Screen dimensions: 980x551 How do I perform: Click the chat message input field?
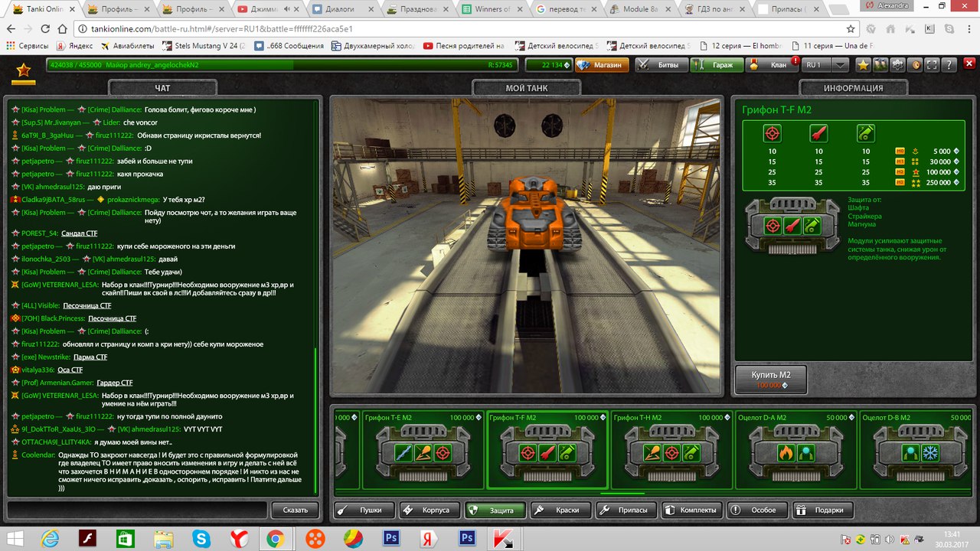(x=138, y=510)
